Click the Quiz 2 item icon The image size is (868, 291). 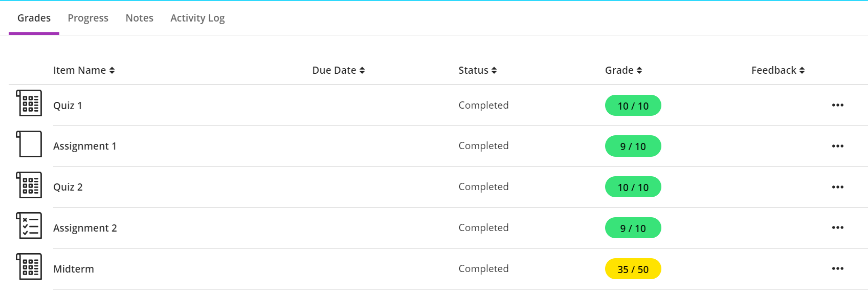29,185
